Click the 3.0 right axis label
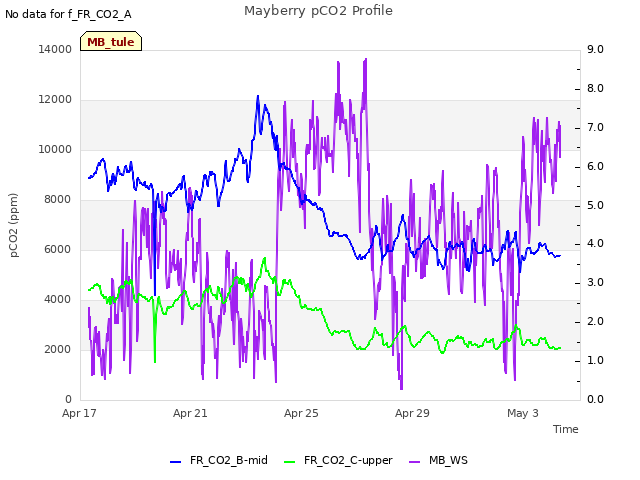This screenshot has height=480, width=640. [595, 282]
